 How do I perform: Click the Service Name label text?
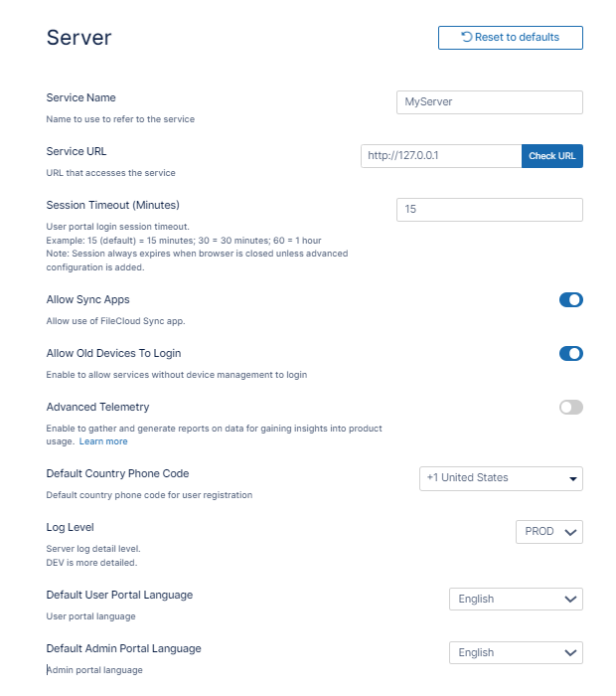[81, 97]
